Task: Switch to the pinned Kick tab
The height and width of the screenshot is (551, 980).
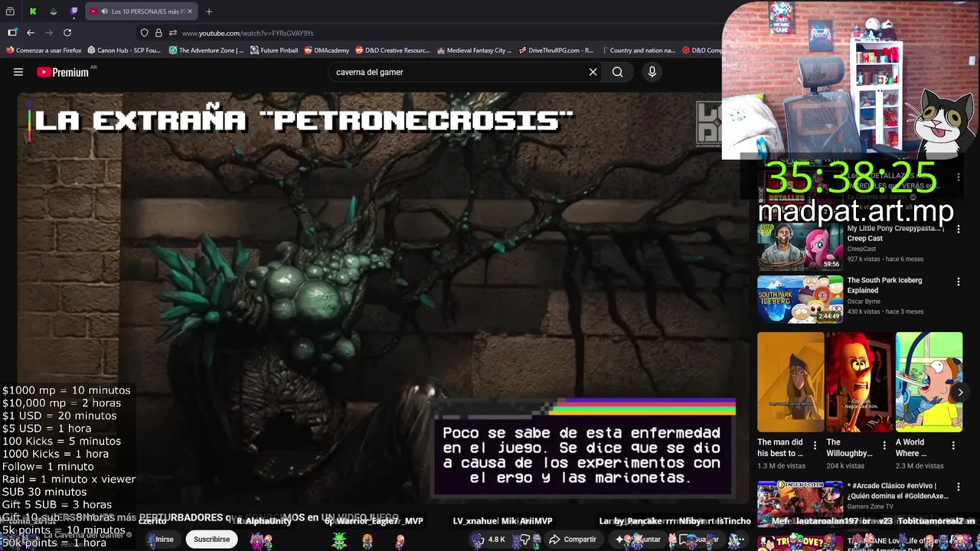Action: 33,11
